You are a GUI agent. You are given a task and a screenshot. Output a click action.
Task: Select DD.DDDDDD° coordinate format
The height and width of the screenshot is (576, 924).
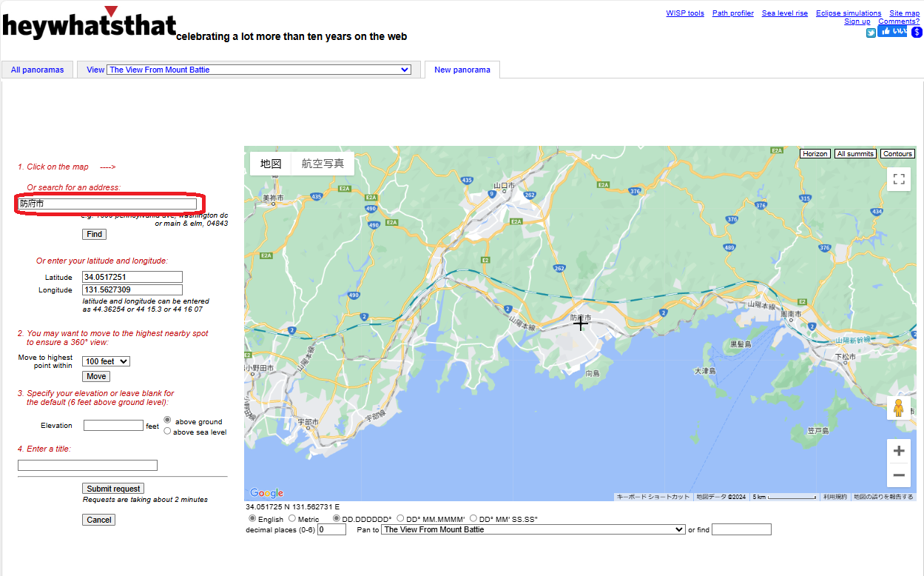[x=337, y=519]
